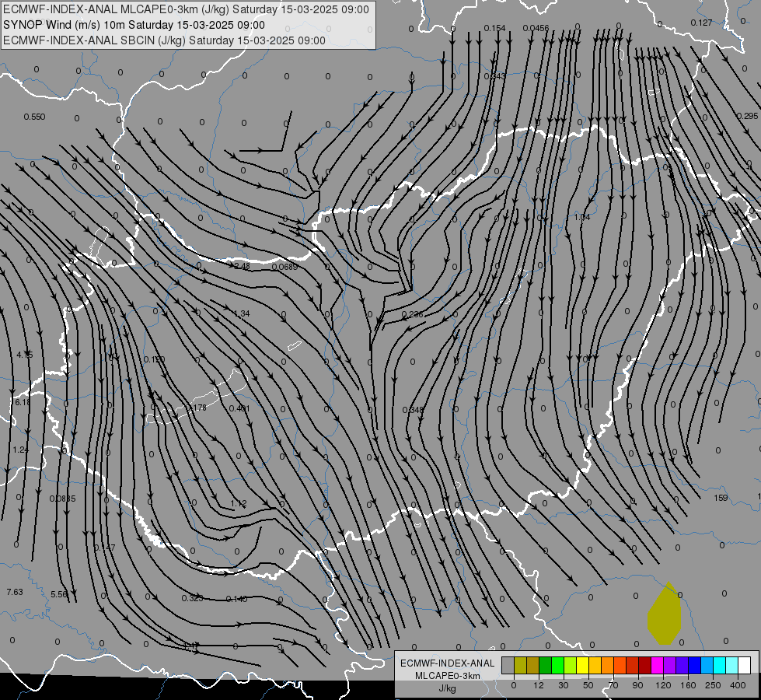Click the map value 0.550
This screenshot has width=761, height=700.
point(34,117)
